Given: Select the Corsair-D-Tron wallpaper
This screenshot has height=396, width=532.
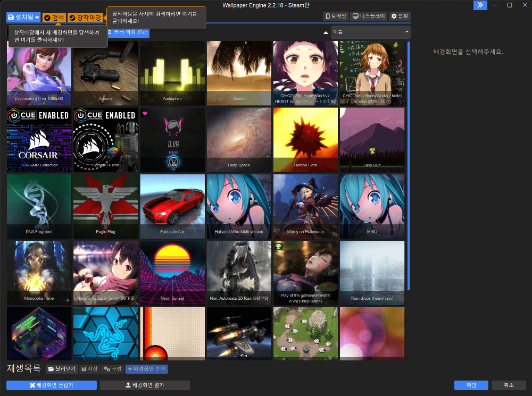Looking at the screenshot, I should 105,140.
